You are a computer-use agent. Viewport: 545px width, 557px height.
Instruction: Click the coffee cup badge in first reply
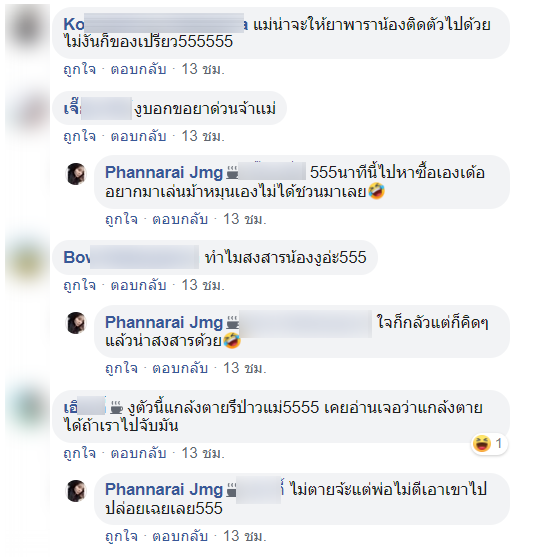[232, 173]
